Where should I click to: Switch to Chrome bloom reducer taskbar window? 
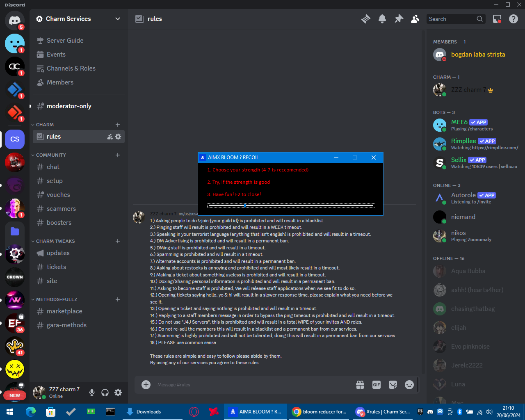coord(319,412)
